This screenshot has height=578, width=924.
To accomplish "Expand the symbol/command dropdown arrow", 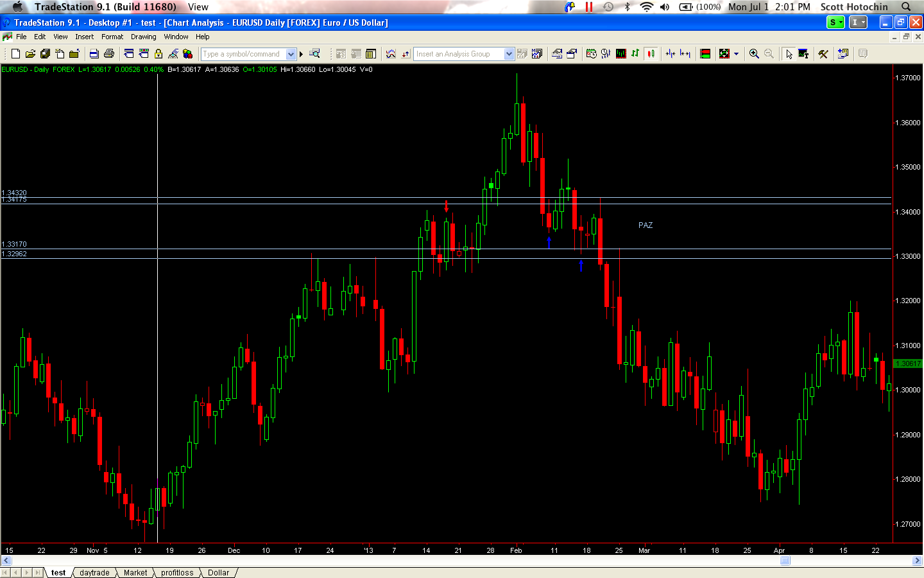I will 291,54.
